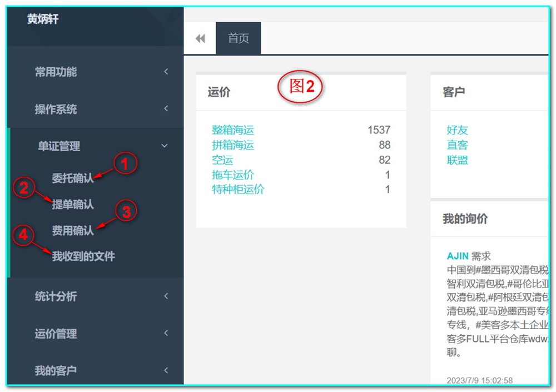Open the 整箱海运 rates link
The width and height of the screenshot is (556, 392).
pos(232,130)
